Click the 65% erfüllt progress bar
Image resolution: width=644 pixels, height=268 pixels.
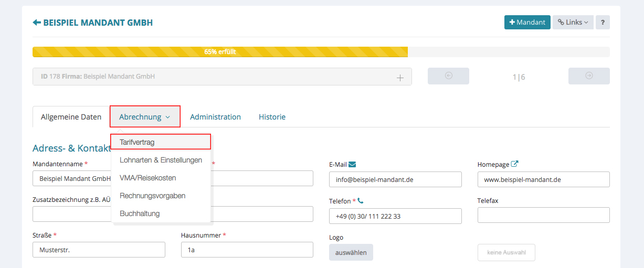click(220, 52)
